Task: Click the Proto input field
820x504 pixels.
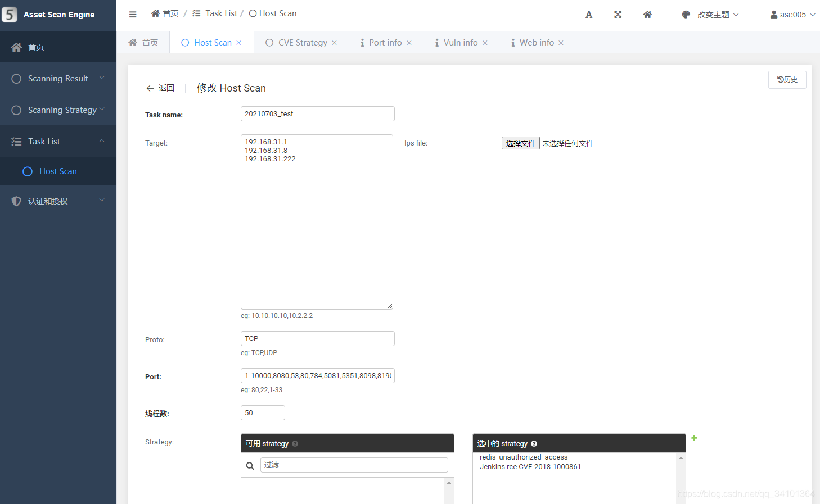Action: pyautogui.click(x=318, y=338)
